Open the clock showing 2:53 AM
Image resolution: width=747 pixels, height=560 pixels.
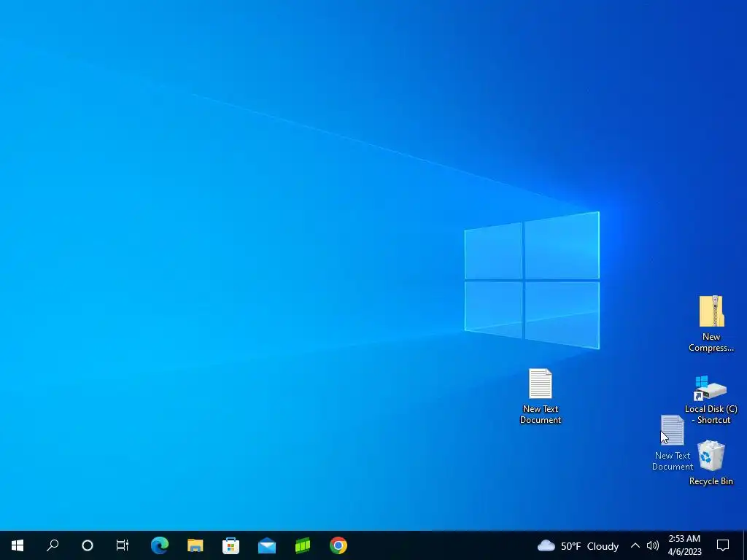click(x=684, y=545)
